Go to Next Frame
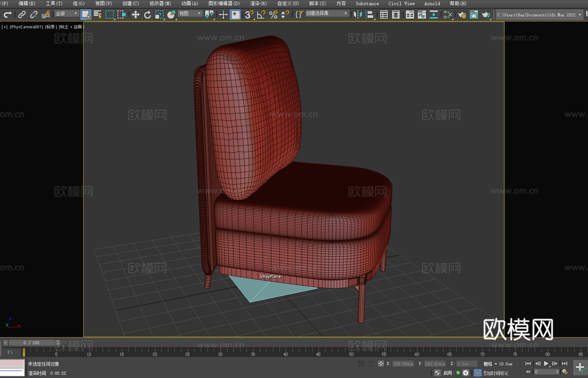This screenshot has width=588, height=378. [555, 364]
